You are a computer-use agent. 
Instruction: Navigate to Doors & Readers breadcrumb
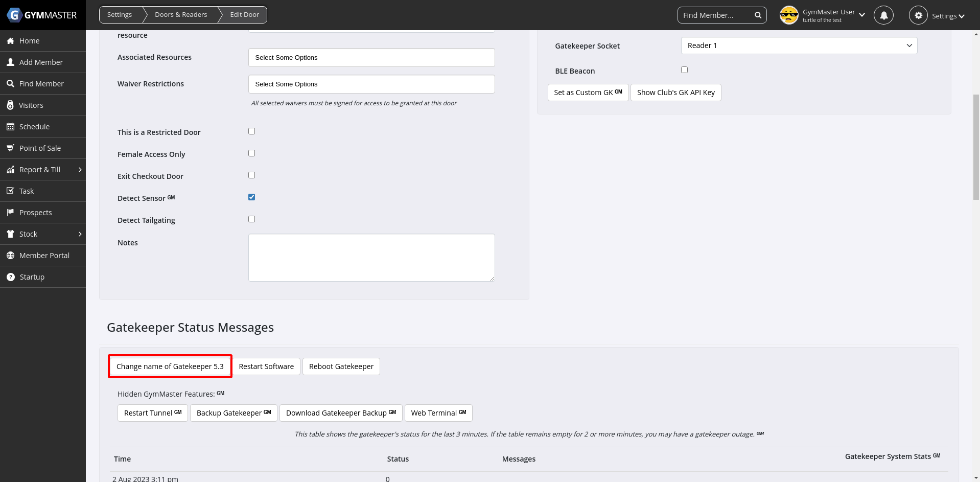click(x=181, y=15)
